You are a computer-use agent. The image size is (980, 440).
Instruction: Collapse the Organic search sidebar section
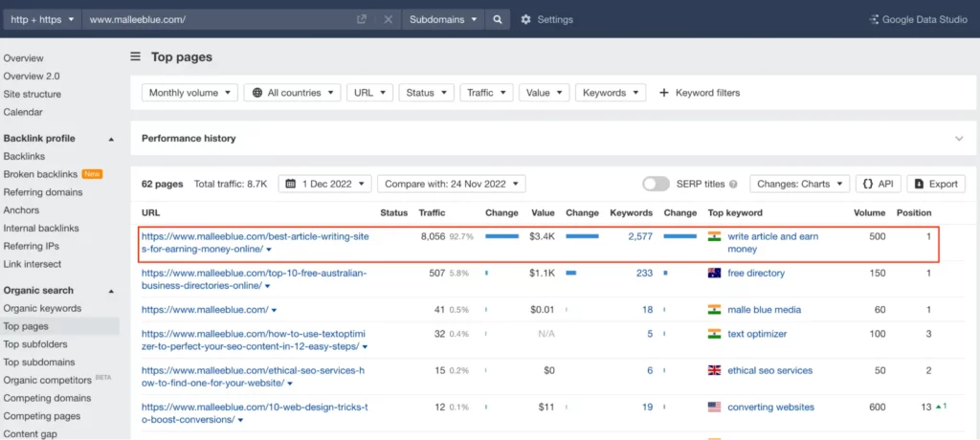coord(111,291)
